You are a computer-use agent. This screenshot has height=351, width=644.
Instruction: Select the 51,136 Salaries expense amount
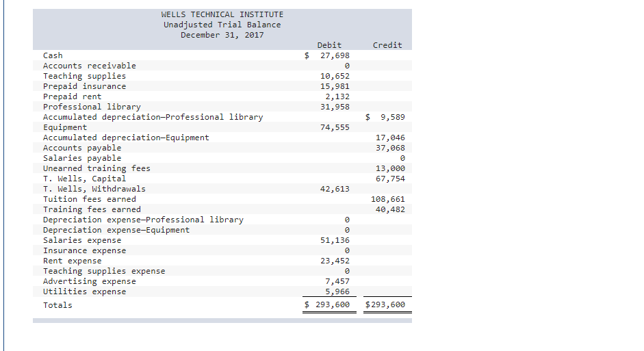335,240
